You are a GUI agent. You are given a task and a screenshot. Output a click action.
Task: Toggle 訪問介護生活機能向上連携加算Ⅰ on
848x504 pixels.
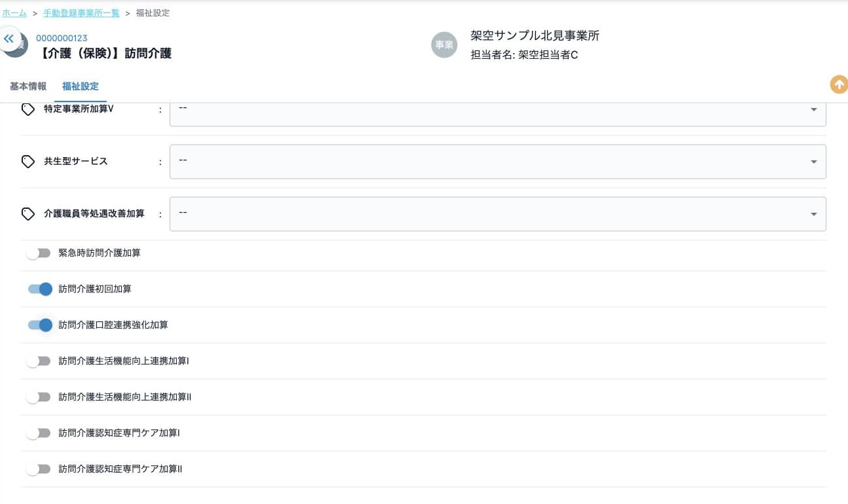(39, 361)
